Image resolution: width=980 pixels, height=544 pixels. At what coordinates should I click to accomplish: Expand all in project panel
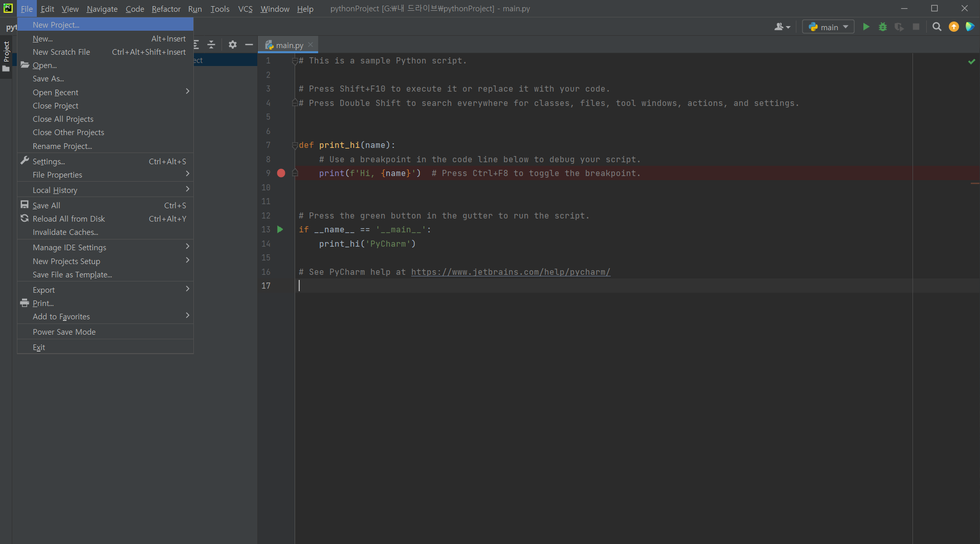196,45
